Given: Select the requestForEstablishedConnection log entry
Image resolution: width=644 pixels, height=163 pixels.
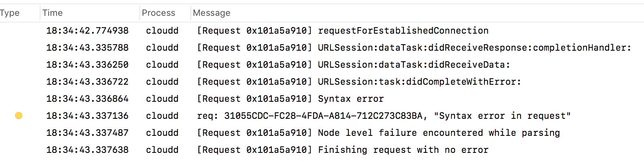Looking at the screenshot, I should click(322, 30).
